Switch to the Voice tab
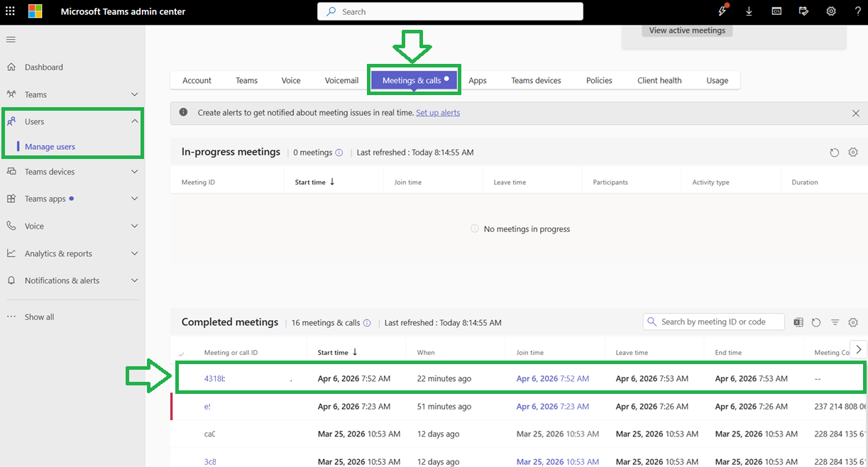The image size is (868, 467). coord(291,80)
